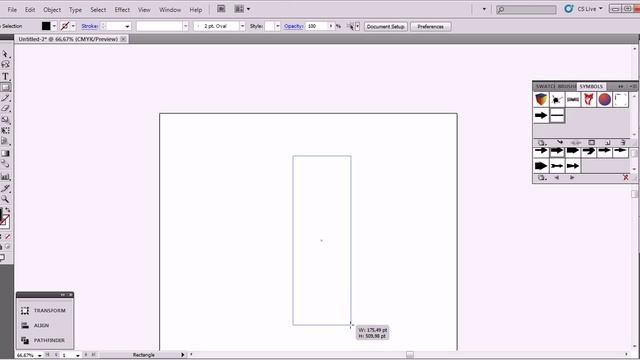
Task: Open the Effect menu
Action: [x=122, y=9]
